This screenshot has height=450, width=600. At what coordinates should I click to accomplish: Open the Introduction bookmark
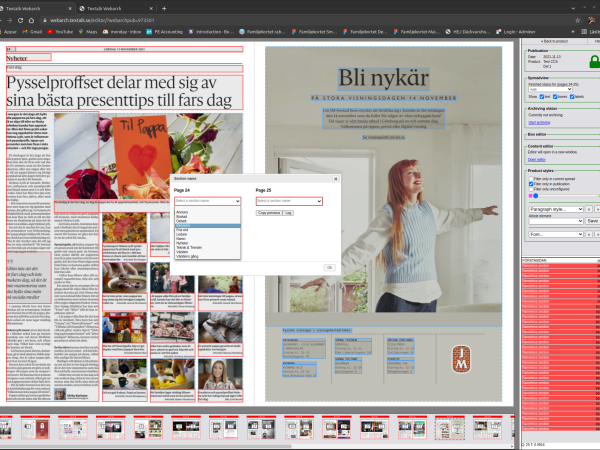[x=211, y=32]
